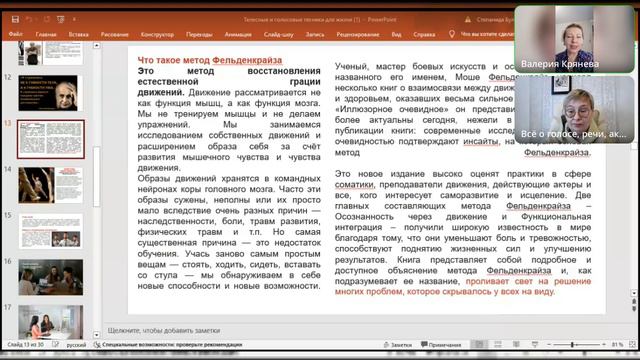Start Slide Show from status bar icon
Viewport: 640px width, 360px height.
pyautogui.click(x=534, y=344)
